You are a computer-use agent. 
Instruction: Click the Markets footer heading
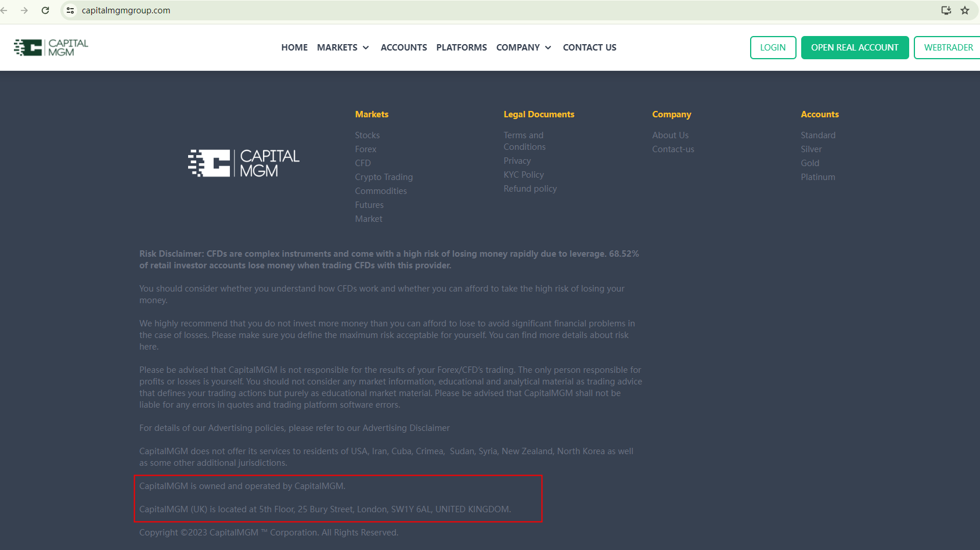point(372,114)
